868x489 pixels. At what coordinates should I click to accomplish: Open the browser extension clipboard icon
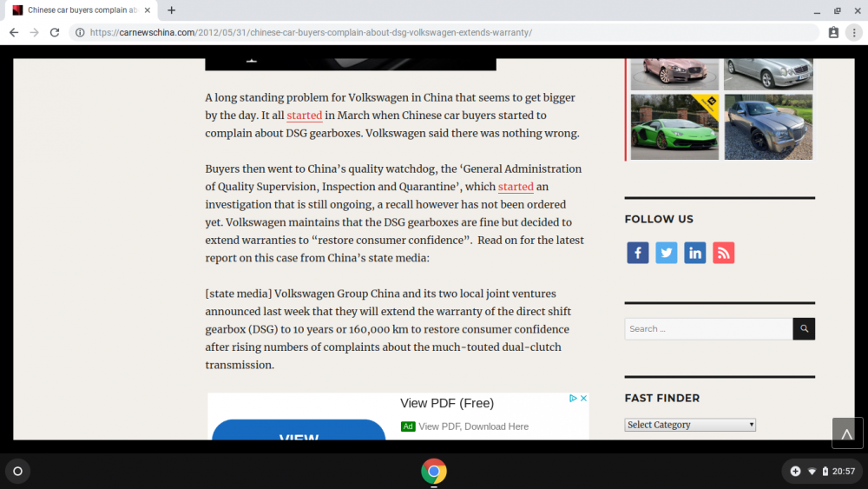833,33
